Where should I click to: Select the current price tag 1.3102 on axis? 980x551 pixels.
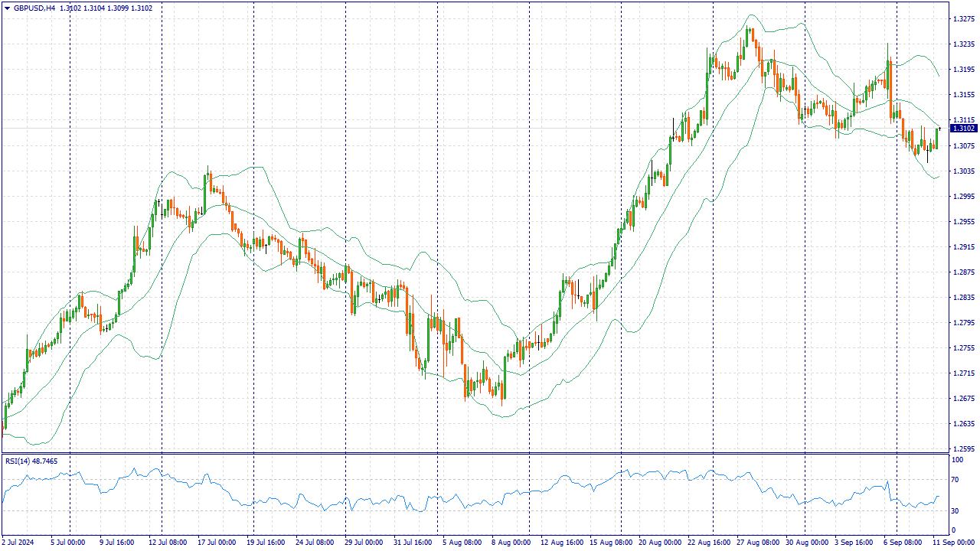[965, 128]
